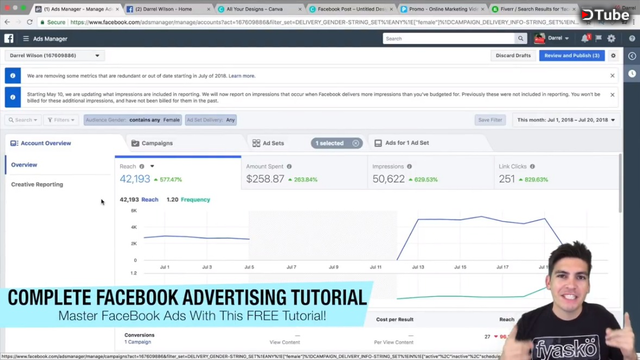The width and height of the screenshot is (640, 360).
Task: Open the account selector Darrel Wilson dropdown
Action: pos(55,56)
